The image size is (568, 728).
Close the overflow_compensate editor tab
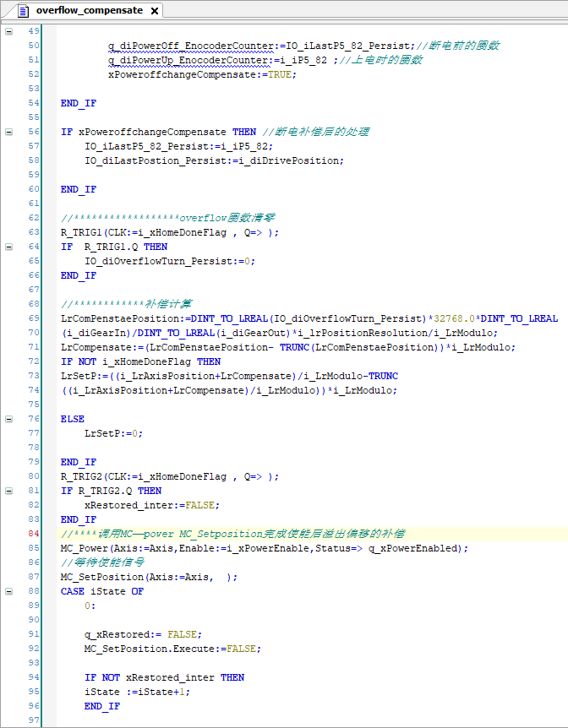pos(153,11)
